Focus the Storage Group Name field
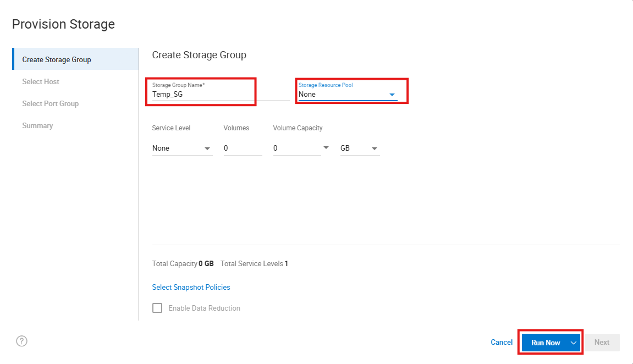 pyautogui.click(x=201, y=94)
